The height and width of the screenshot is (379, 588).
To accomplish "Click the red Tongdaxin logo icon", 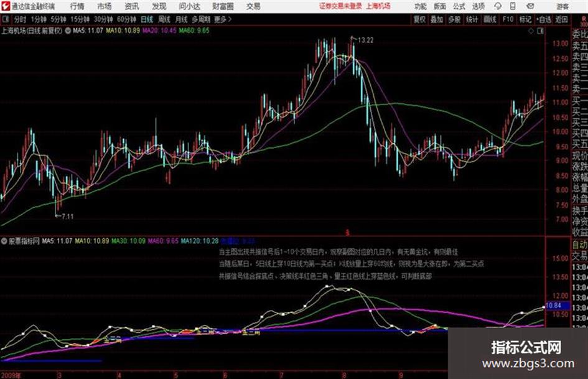I will click(5, 6).
